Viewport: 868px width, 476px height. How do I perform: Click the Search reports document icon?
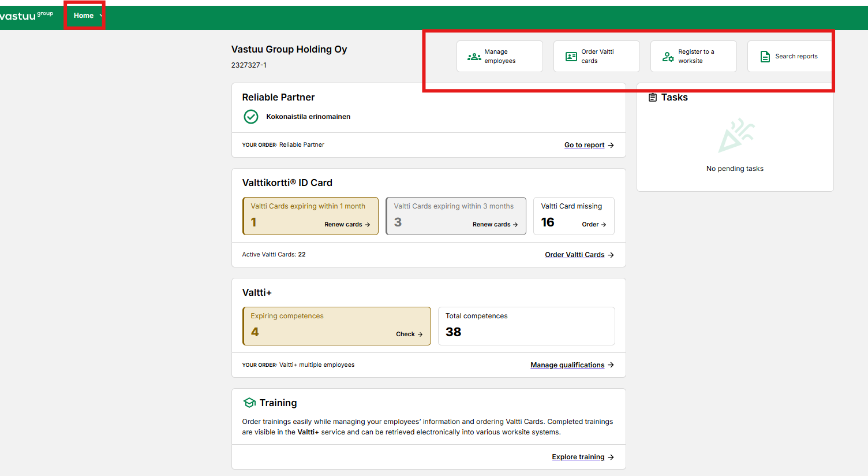[765, 57]
